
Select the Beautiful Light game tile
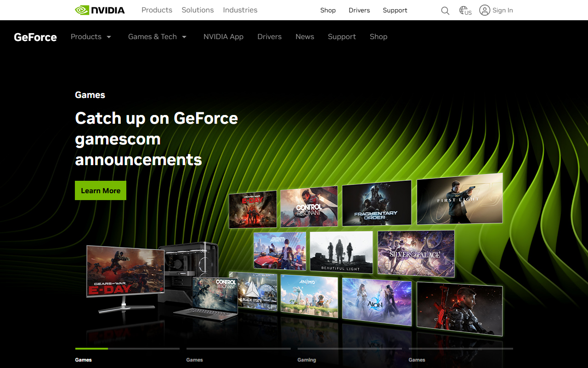click(341, 252)
